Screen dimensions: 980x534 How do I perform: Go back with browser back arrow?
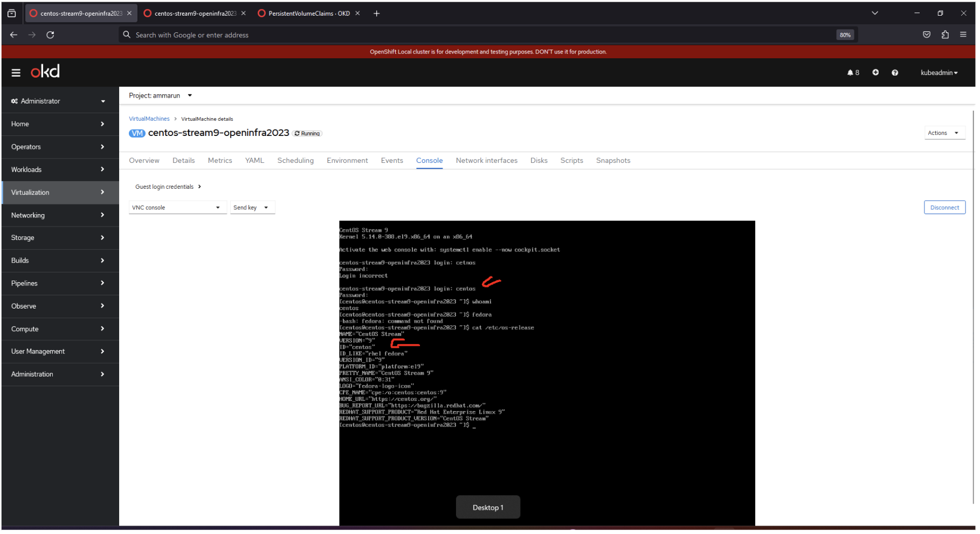(x=14, y=35)
